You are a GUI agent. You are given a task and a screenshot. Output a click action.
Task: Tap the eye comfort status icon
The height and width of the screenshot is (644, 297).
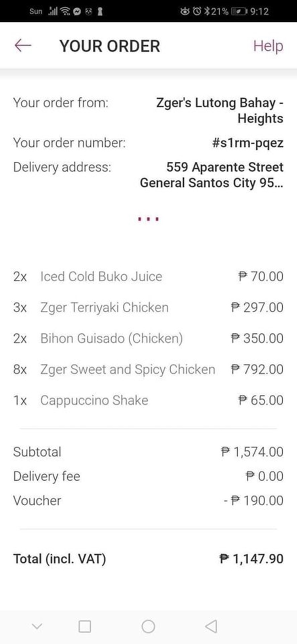pos(185,11)
